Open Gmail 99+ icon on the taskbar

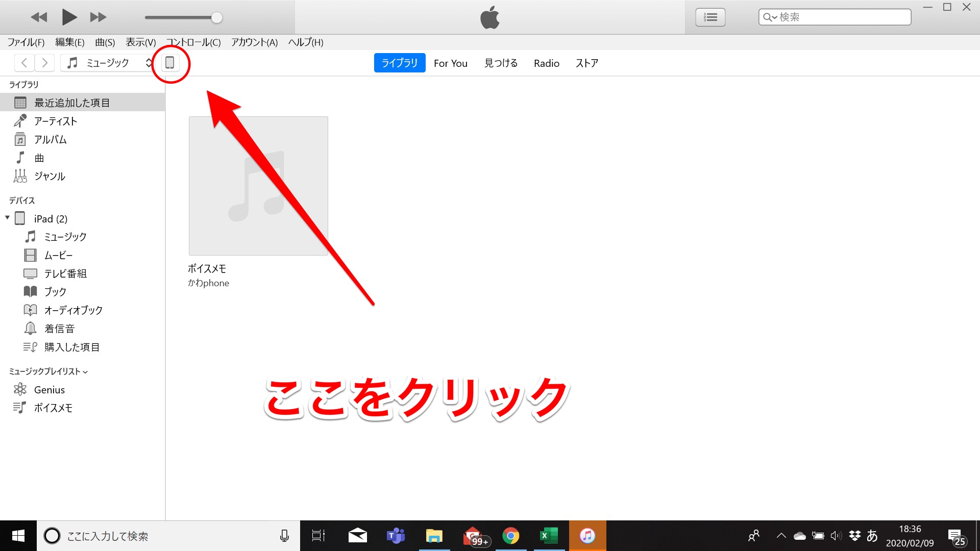pyautogui.click(x=476, y=537)
